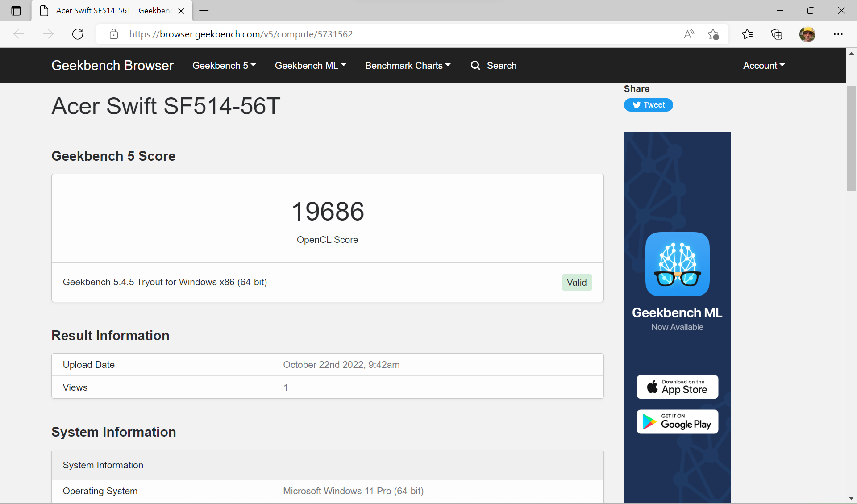The width and height of the screenshot is (857, 504).
Task: Click the browser refresh/reload icon
Action: tap(77, 34)
